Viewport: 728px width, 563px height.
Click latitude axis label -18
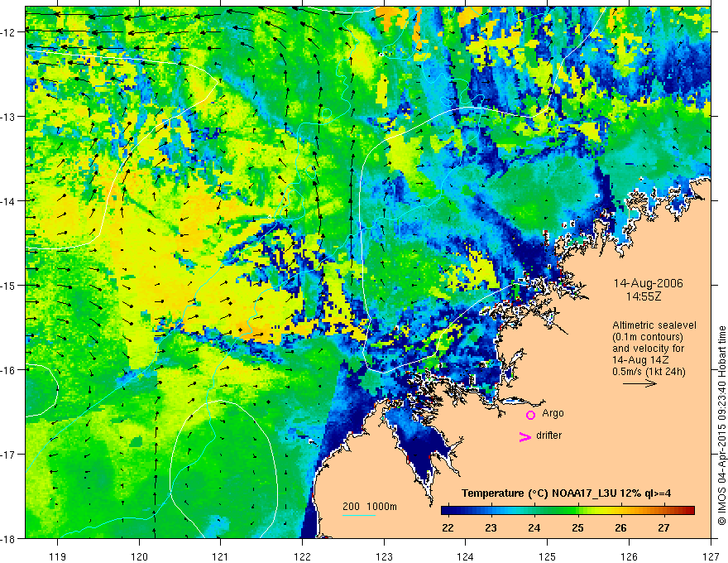(x=8, y=539)
